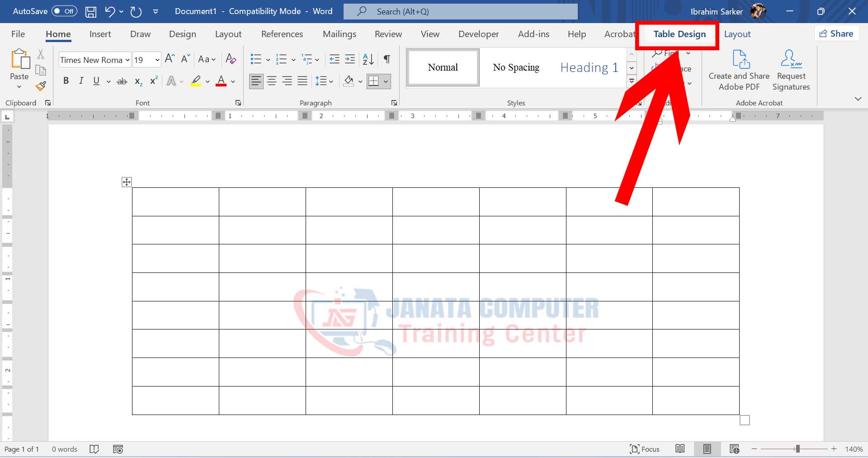Click the Share button

click(836, 33)
